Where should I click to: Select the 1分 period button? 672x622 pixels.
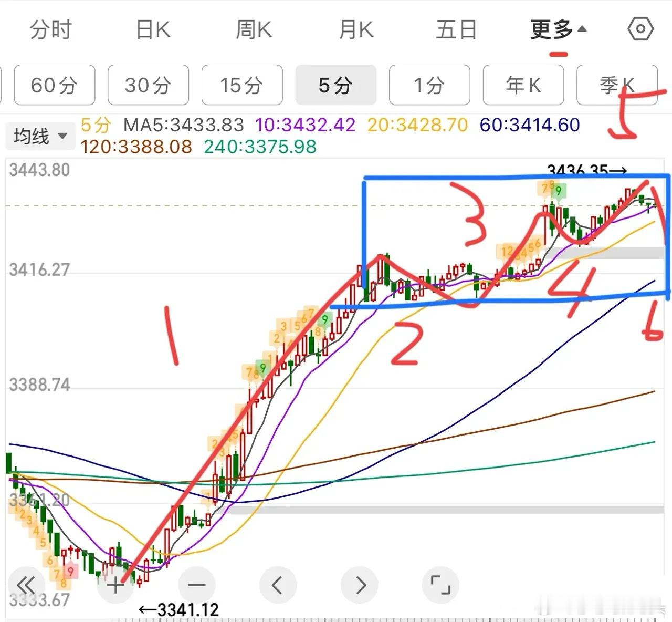pyautogui.click(x=429, y=85)
